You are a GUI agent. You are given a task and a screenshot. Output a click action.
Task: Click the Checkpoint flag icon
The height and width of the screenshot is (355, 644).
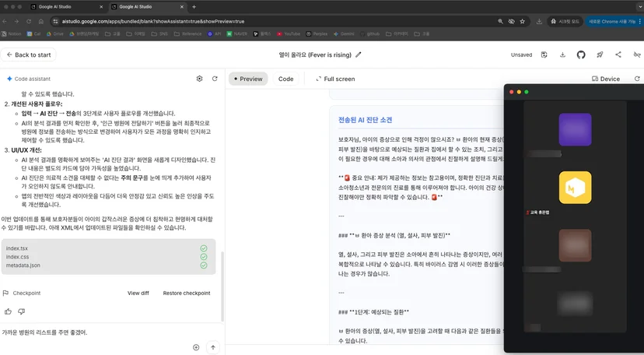pos(5,293)
